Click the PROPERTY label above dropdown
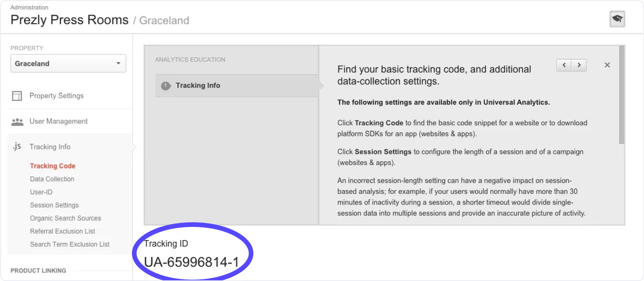This screenshot has width=644, height=281. tap(27, 48)
